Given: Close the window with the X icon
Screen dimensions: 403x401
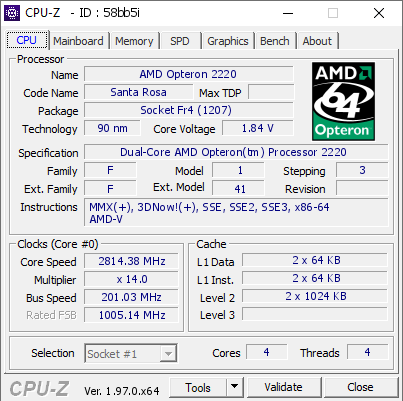Looking at the screenshot, I should 379,13.
